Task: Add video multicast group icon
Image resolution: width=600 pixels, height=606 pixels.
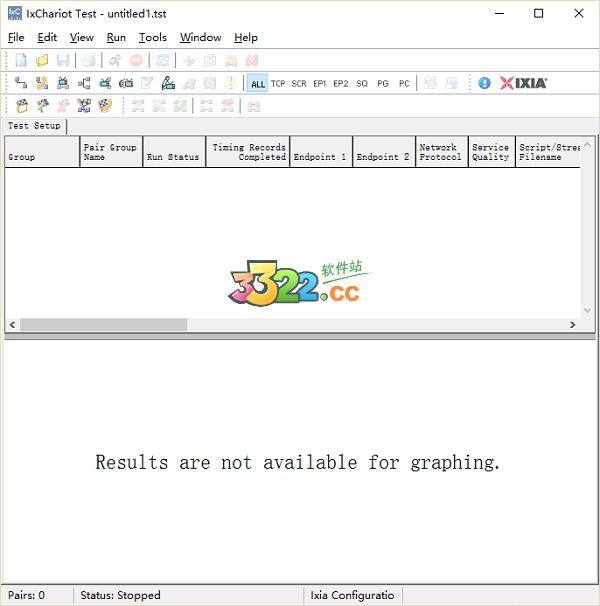Action: click(105, 83)
